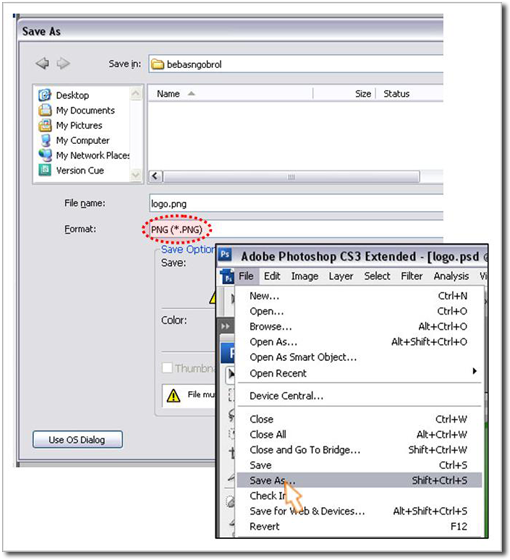Click the double-arrow expand panel icon
The width and height of the screenshot is (510, 560).
click(x=225, y=326)
